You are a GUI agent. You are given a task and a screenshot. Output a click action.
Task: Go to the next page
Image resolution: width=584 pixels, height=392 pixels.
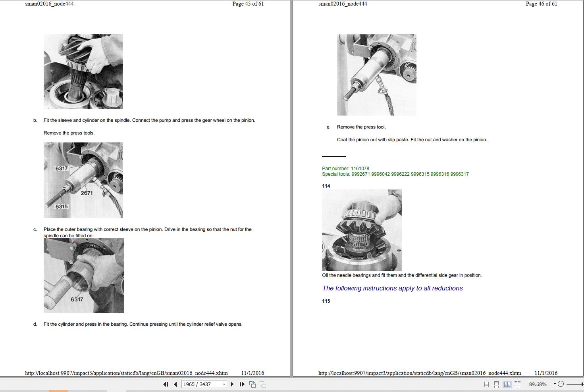point(232,384)
